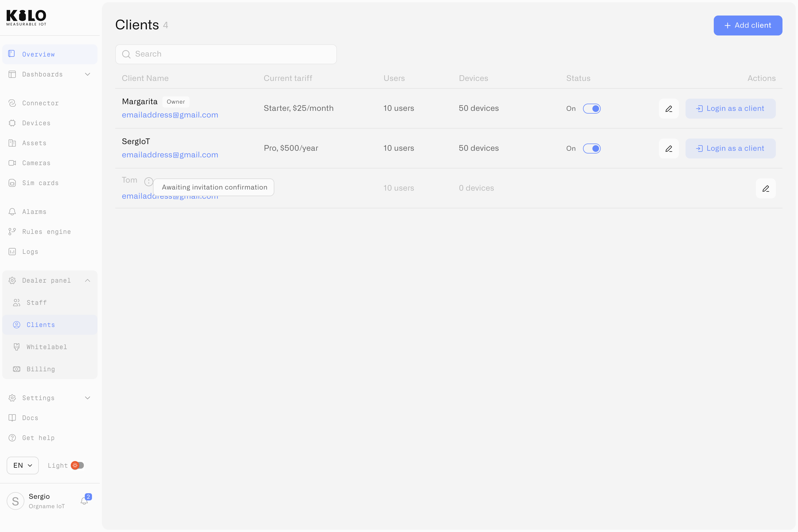Click the Rules engine branch icon
The image size is (798, 532).
(12, 232)
